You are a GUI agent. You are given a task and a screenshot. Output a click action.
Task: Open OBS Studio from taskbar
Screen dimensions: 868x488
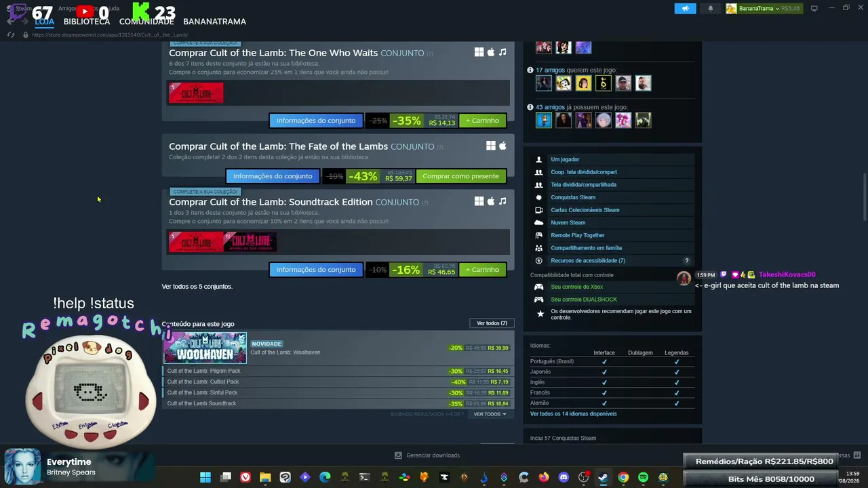583,477
